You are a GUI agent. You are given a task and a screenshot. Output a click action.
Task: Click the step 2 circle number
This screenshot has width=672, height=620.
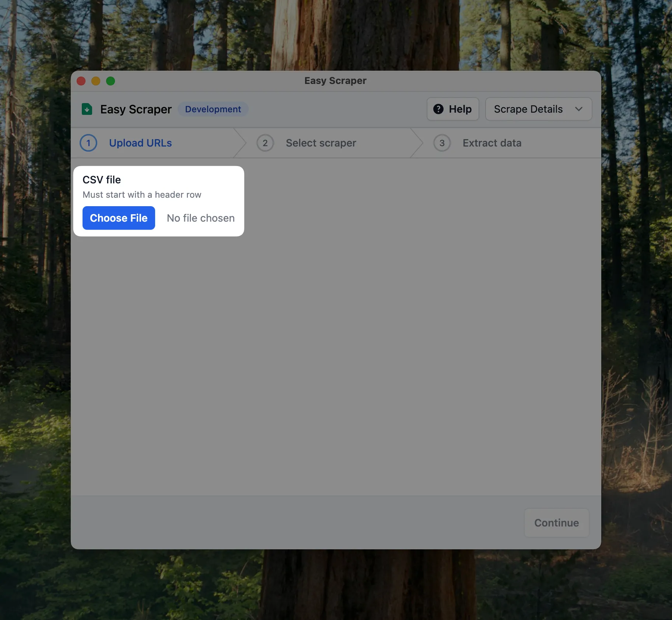[x=265, y=143]
